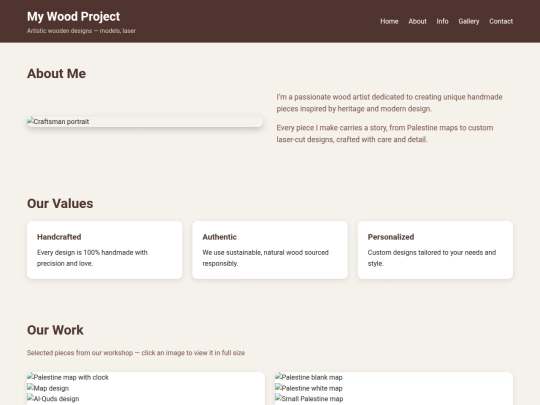Viewport: 540px width, 405px height.
Task: Navigate to Gallery in header
Action: (x=469, y=21)
